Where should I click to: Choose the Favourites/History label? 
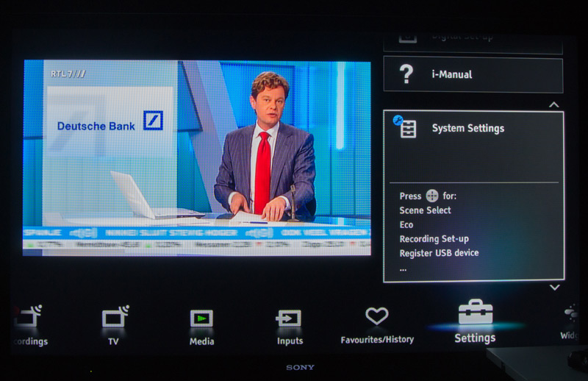pyautogui.click(x=377, y=339)
